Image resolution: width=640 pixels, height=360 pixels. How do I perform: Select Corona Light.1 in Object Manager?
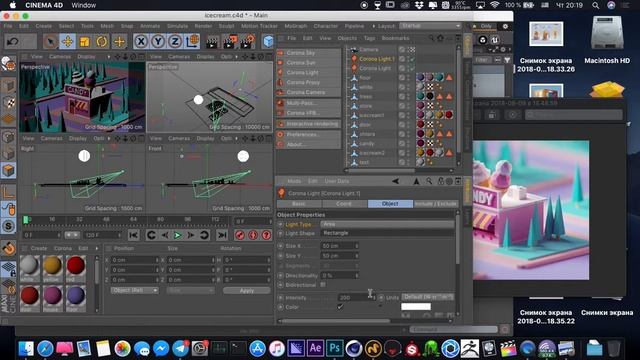pos(377,59)
